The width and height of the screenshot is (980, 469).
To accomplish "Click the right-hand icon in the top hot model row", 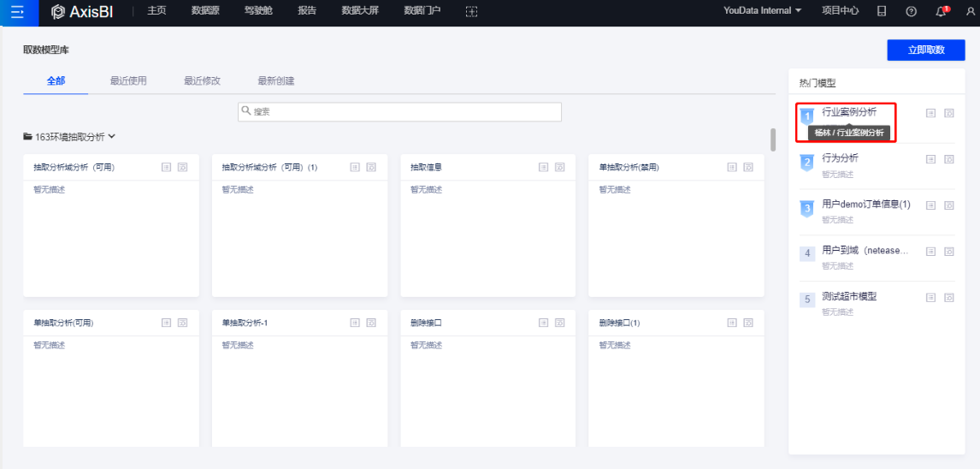I will click(948, 113).
